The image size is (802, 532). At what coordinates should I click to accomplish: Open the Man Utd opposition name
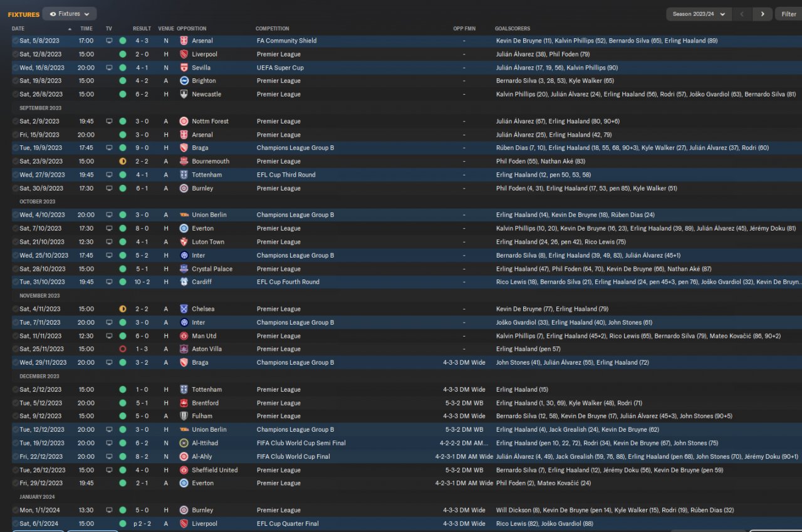(204, 336)
